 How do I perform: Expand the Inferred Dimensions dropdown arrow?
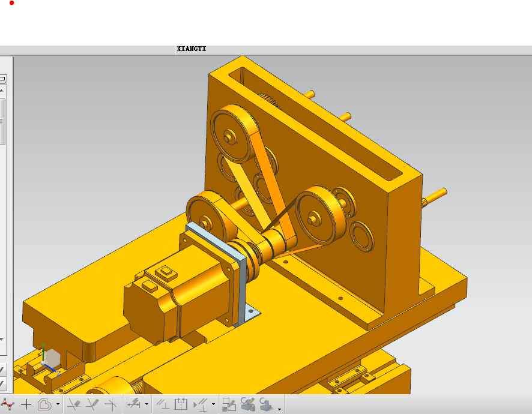pos(147,404)
